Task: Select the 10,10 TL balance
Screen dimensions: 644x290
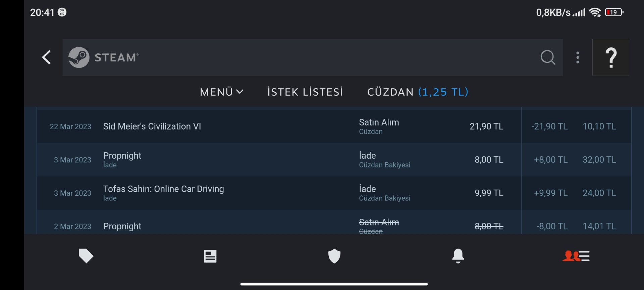Action: 599,127
